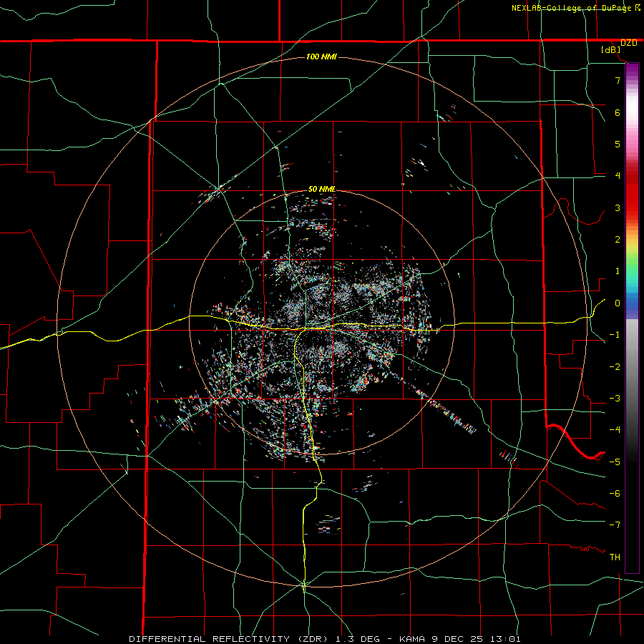Click the 3 value on color scale
644x644 pixels.
tap(618, 208)
